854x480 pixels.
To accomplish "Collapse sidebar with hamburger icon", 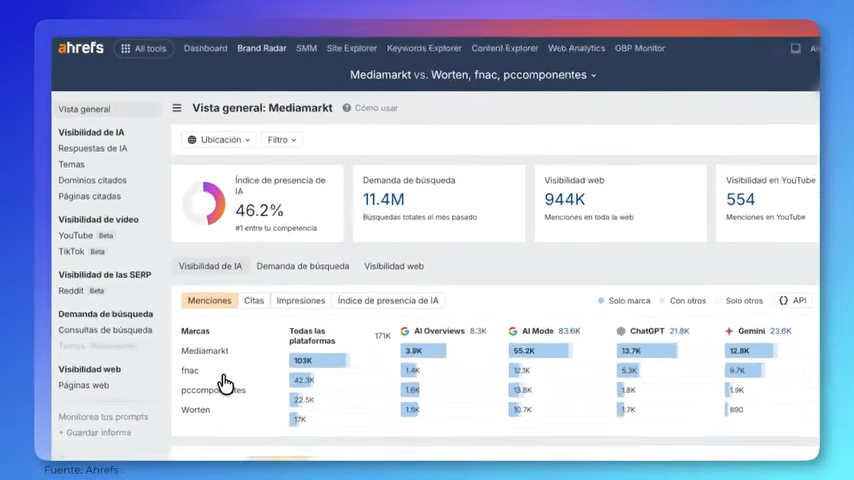I will [177, 108].
